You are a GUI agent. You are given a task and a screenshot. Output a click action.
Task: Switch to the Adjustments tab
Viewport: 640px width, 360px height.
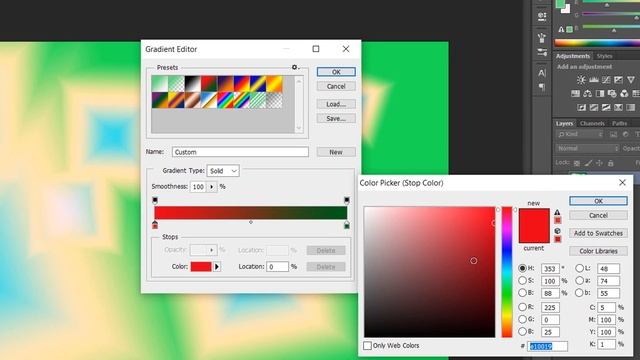573,56
